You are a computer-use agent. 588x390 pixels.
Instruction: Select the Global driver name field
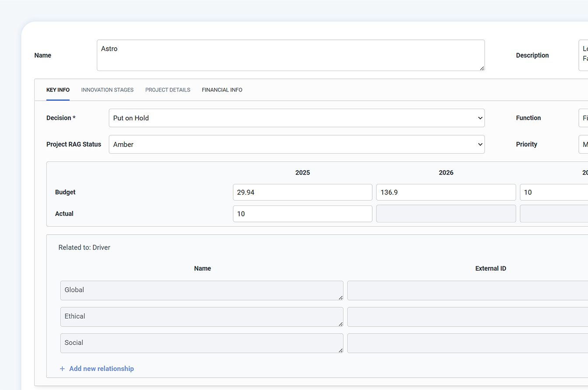(x=201, y=290)
